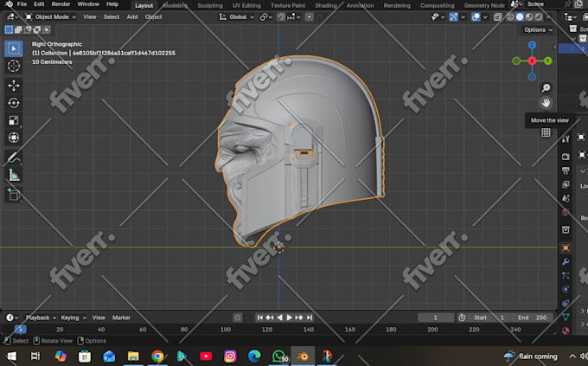Screen dimensions: 588x366
Task: Switch to material preview shading
Action: (x=529, y=17)
